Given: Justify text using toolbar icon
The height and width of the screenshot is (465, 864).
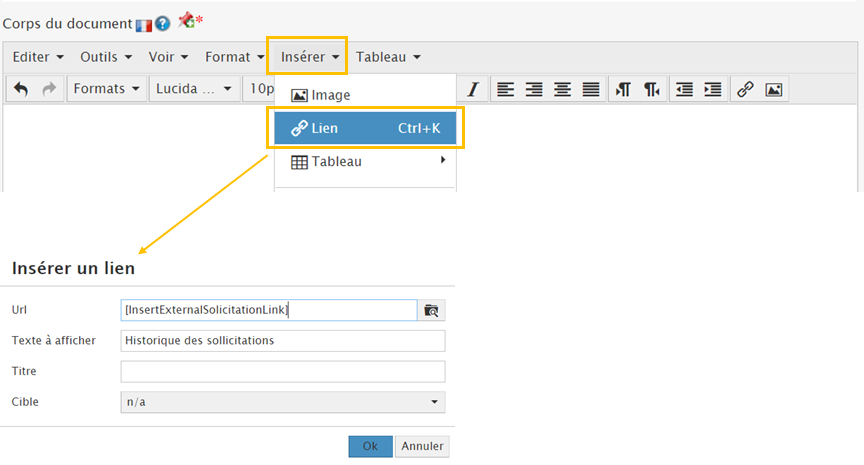Looking at the screenshot, I should point(591,89).
